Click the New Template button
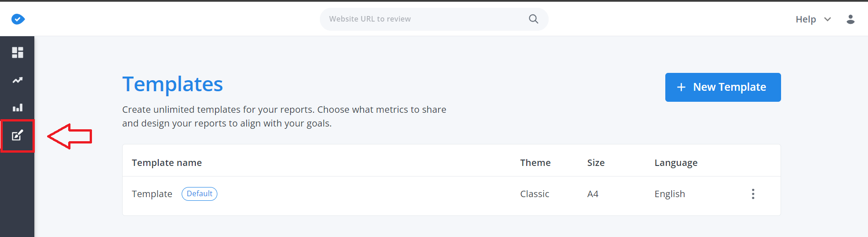The image size is (868, 237). [x=723, y=87]
